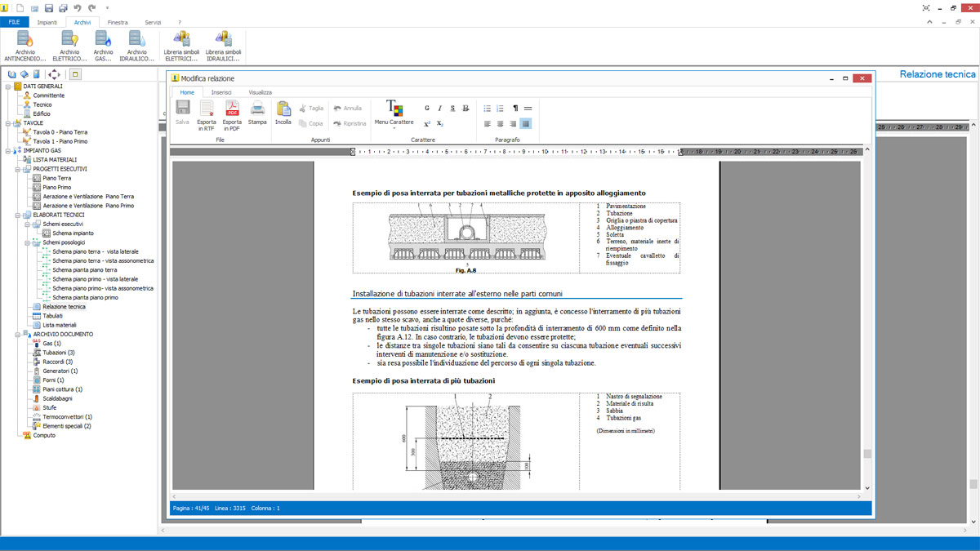
Task: Apply italic formatting in Carattere group
Action: click(x=440, y=108)
